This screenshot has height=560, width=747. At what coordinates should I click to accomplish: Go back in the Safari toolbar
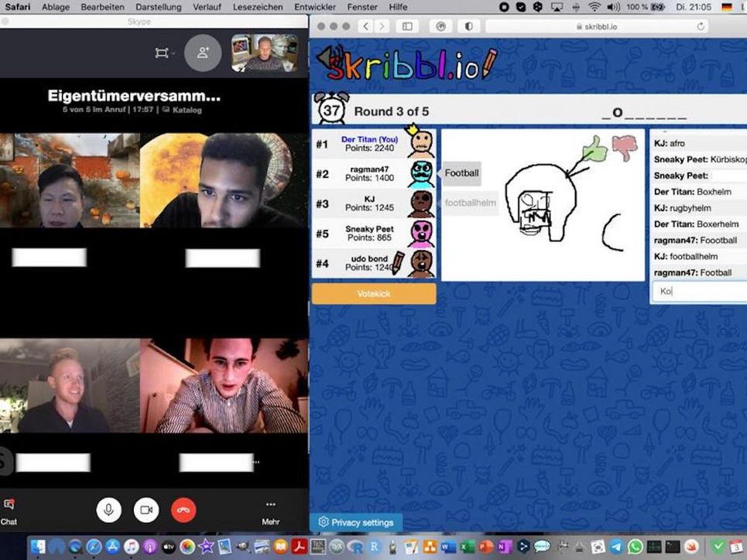[x=365, y=26]
